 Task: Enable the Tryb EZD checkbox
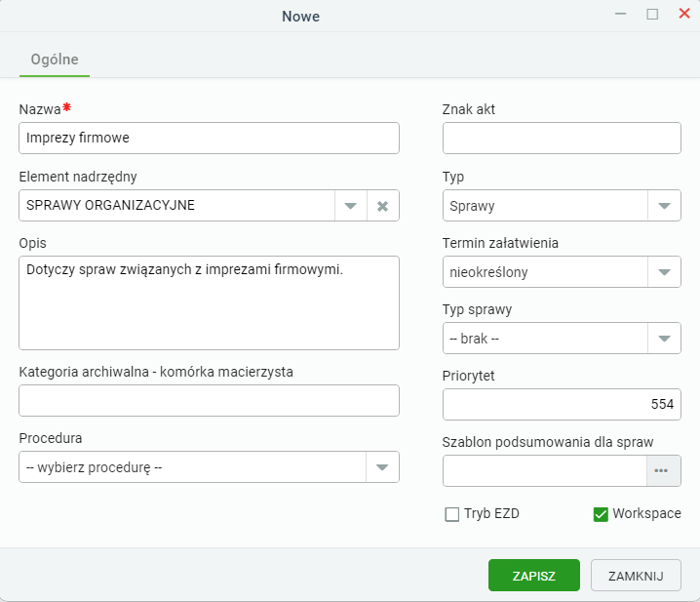pos(451,514)
